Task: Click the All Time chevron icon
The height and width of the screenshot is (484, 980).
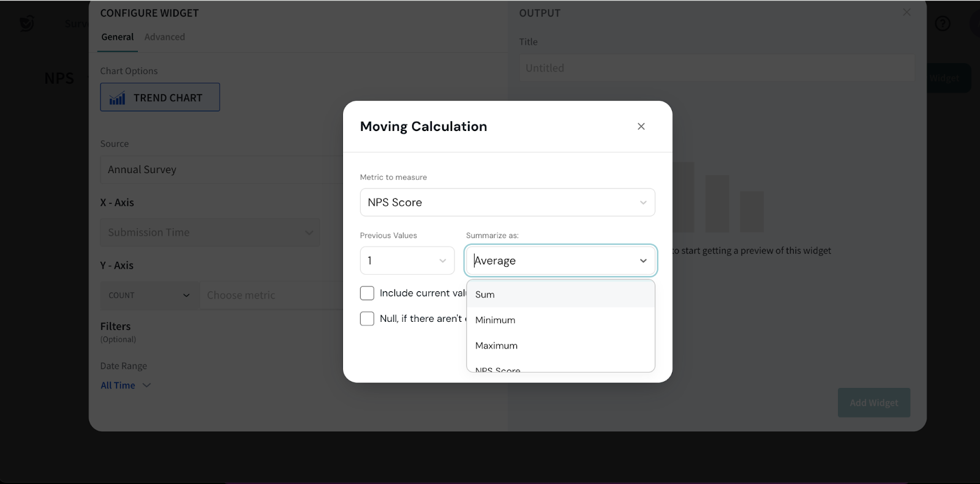Action: pyautogui.click(x=146, y=385)
